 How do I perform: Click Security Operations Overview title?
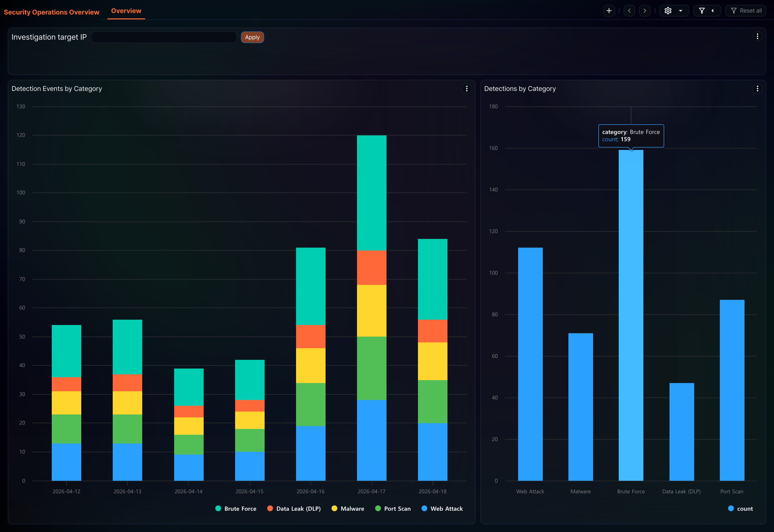click(x=52, y=12)
